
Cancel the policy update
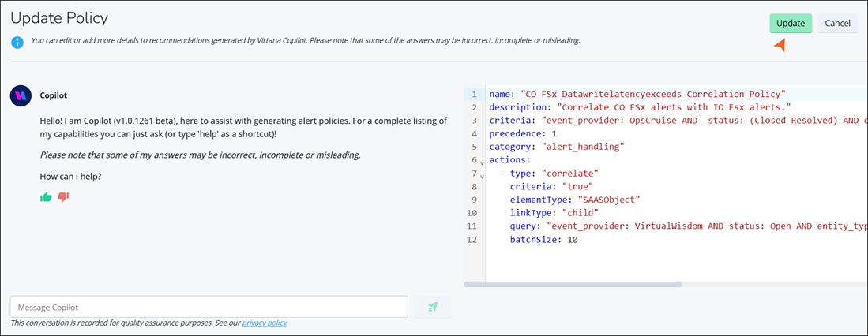coord(837,23)
